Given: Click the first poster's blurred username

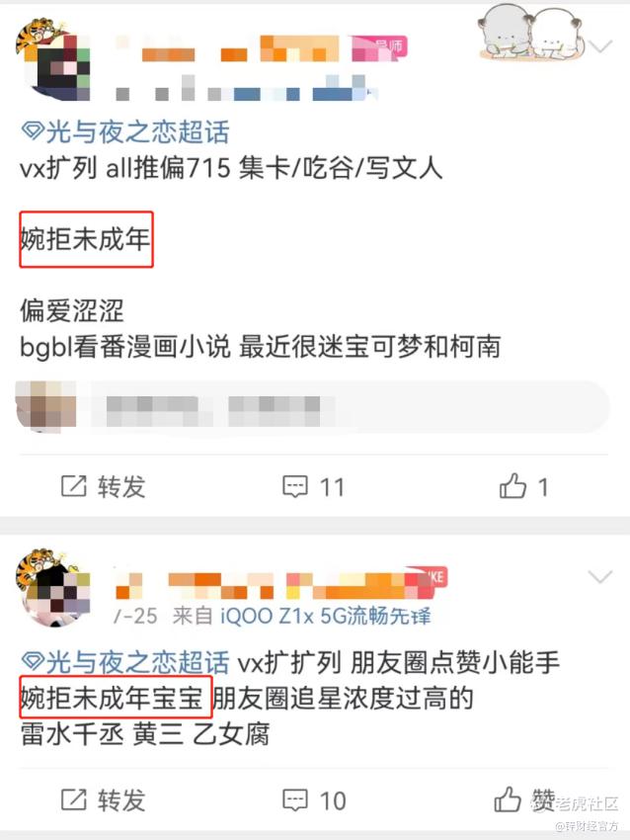Looking at the screenshot, I should (262, 49).
